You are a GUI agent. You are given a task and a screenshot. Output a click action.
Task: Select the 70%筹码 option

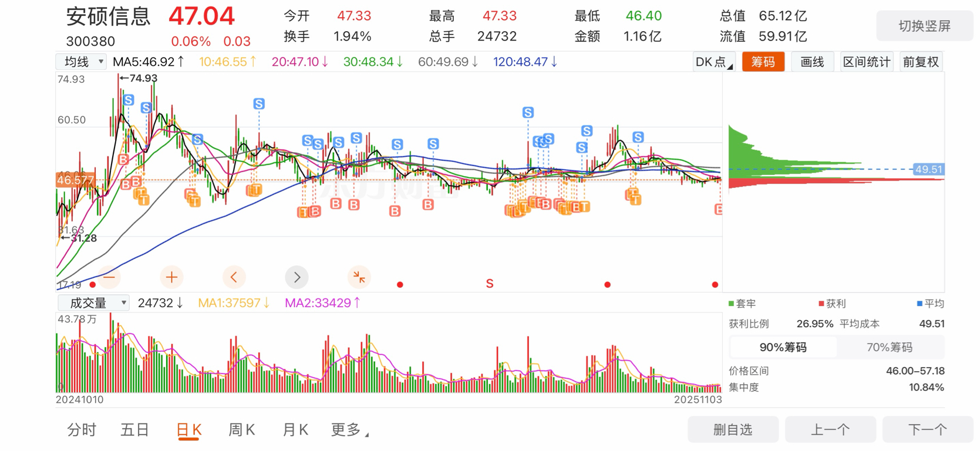pyautogui.click(x=890, y=348)
